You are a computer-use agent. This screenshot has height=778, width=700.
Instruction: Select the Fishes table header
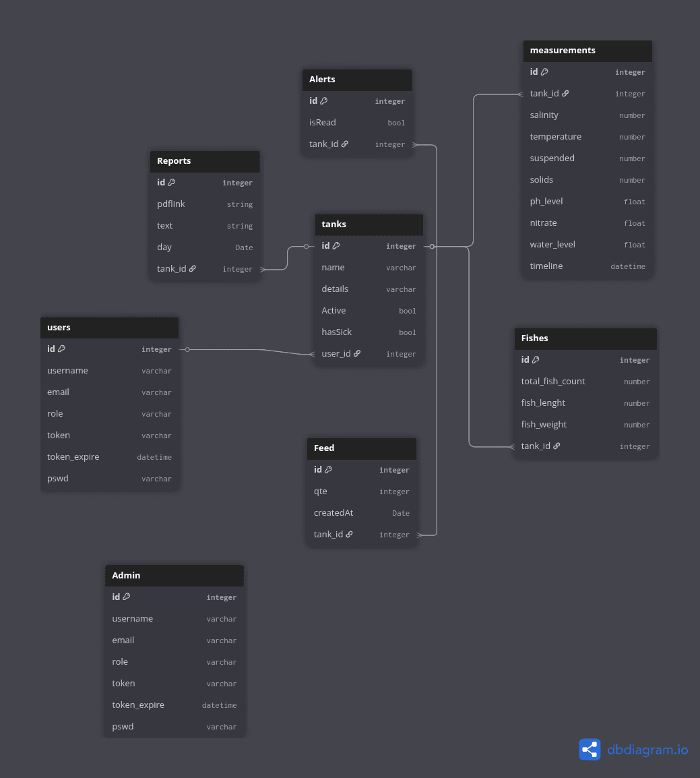585,338
